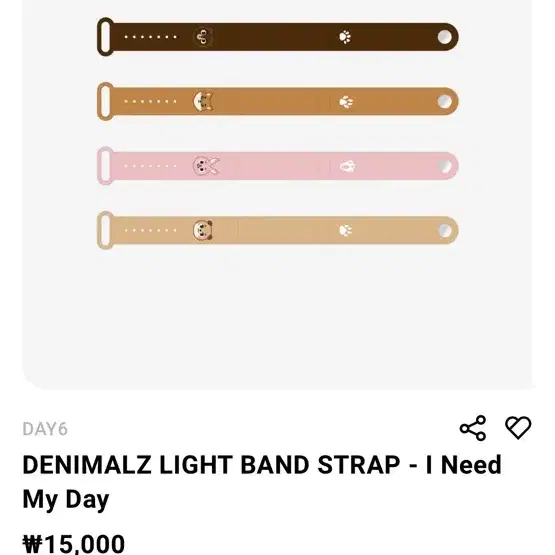Select the dark brown strap image
The width and height of the screenshot is (555, 555).
[278, 37]
